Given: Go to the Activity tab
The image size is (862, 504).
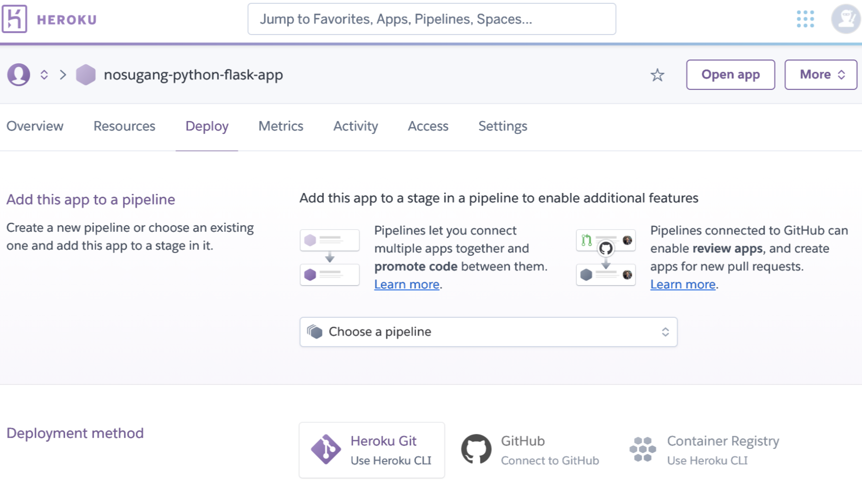Looking at the screenshot, I should point(356,126).
